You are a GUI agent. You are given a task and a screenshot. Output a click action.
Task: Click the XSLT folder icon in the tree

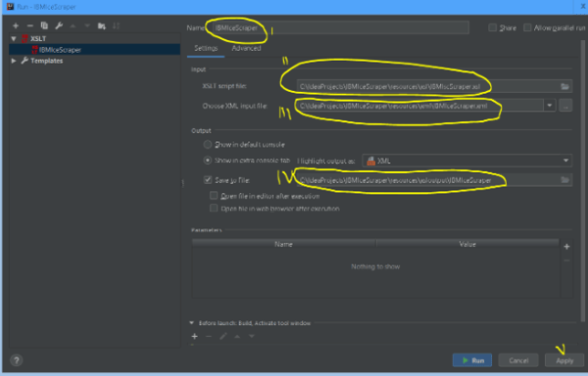pyautogui.click(x=24, y=38)
